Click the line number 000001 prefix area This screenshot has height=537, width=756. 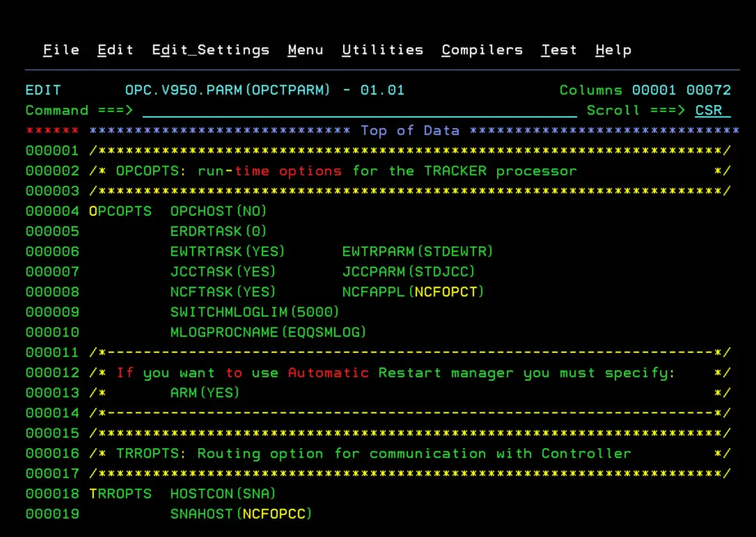point(52,151)
